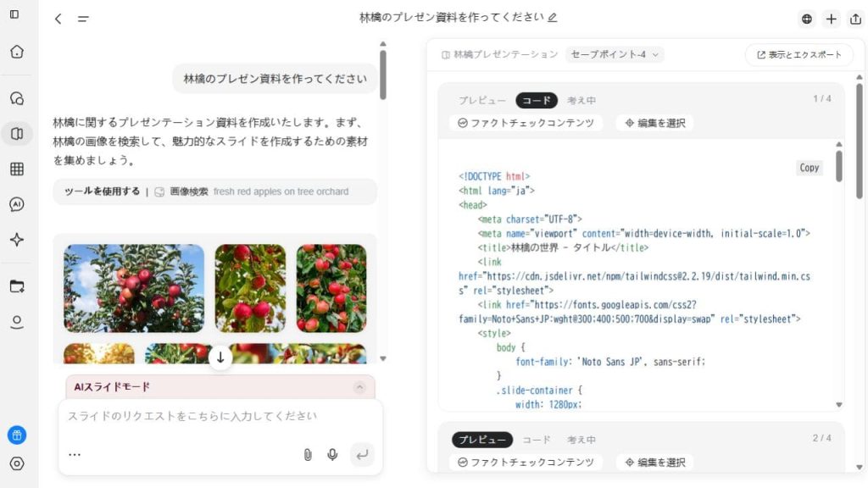Click the gift icon in sidebar

17,435
